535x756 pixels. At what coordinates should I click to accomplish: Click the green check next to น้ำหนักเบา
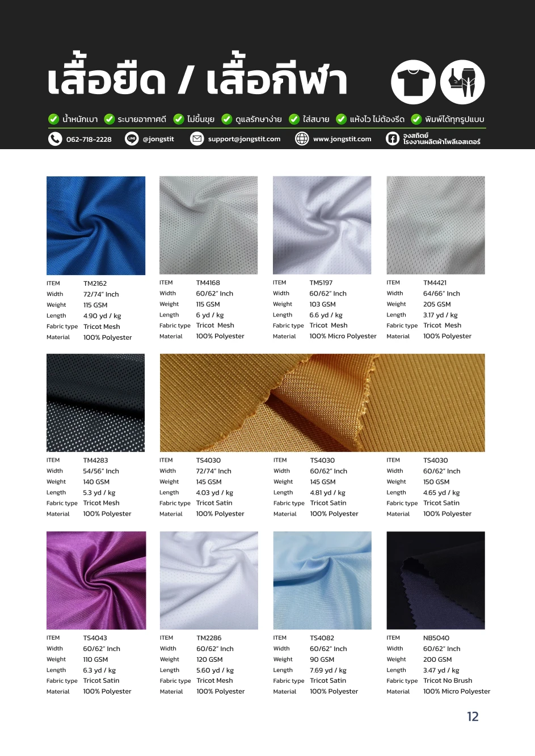point(53,119)
